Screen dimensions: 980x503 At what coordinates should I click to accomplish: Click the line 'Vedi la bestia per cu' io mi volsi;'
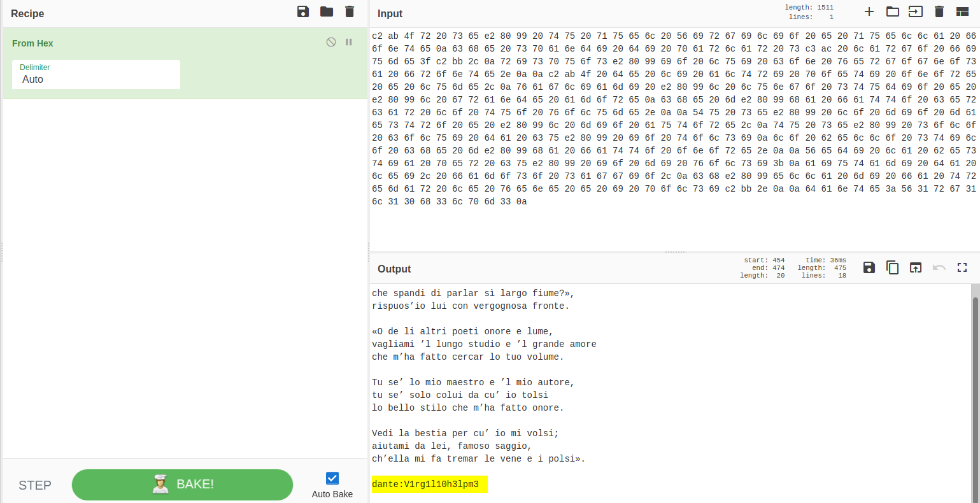click(465, 434)
